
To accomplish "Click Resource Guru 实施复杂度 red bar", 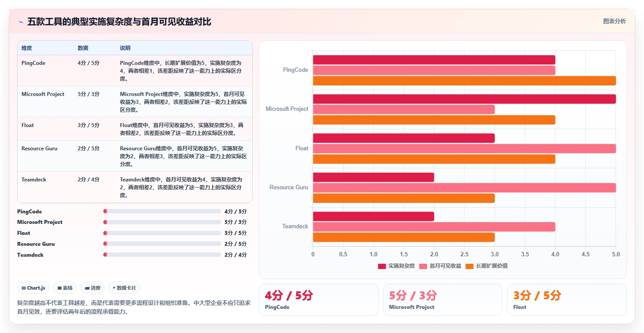I will pos(373,177).
